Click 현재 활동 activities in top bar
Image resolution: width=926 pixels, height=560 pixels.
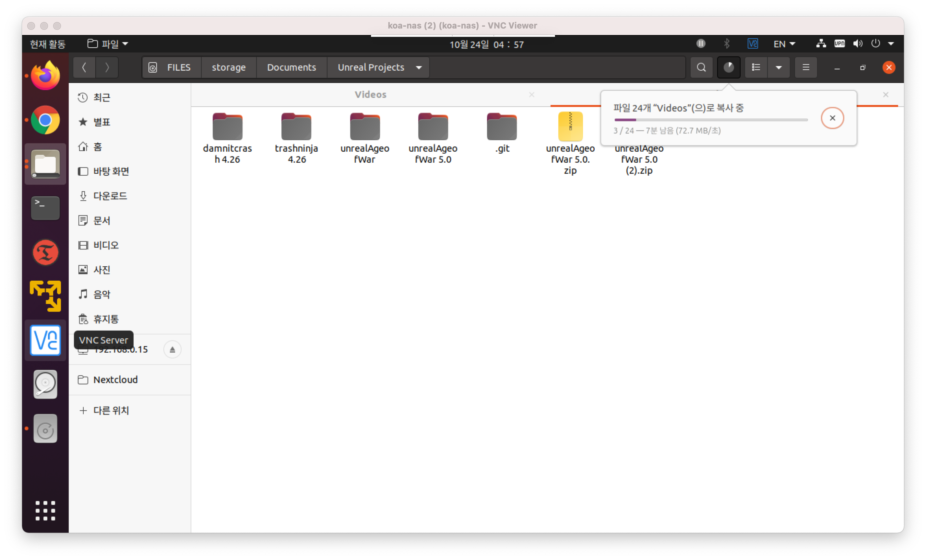tap(48, 44)
